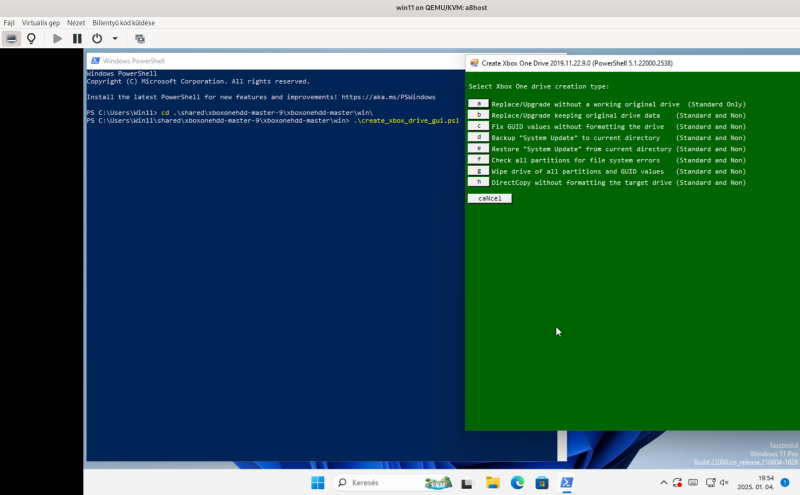Open the Virtuális gép menu
The image size is (800, 495).
(41, 23)
